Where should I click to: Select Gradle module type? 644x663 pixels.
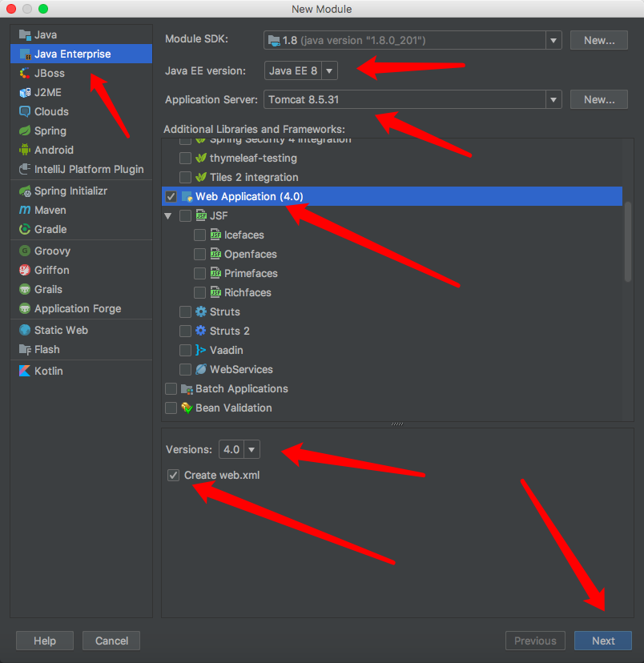[81, 229]
